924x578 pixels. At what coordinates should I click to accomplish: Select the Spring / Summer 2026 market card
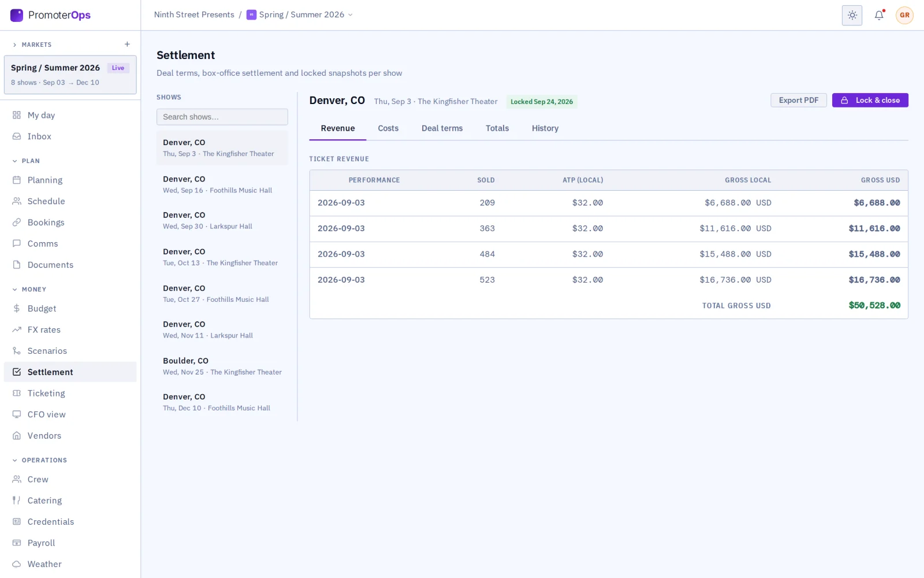tap(70, 75)
